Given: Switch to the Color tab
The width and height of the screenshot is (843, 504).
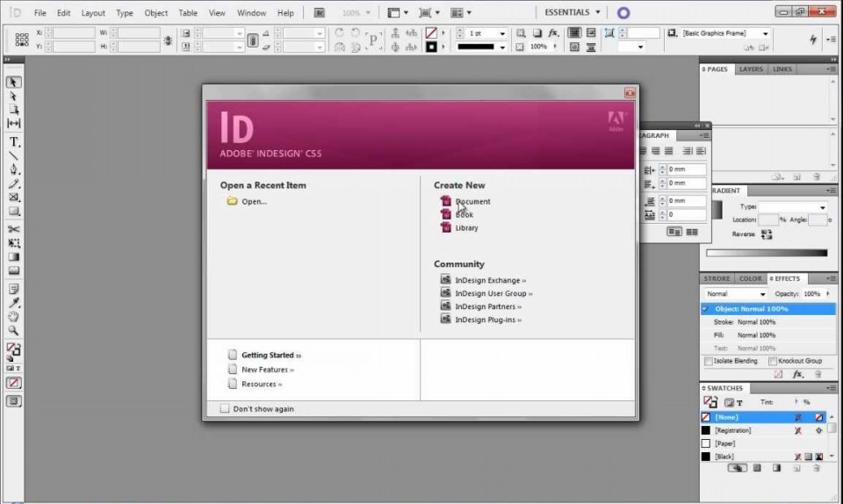Looking at the screenshot, I should click(750, 278).
